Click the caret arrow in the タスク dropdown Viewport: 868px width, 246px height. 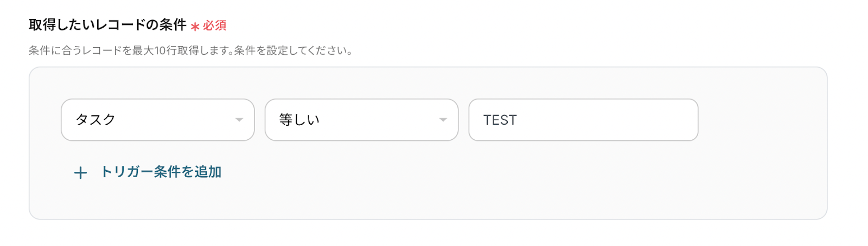(x=239, y=120)
